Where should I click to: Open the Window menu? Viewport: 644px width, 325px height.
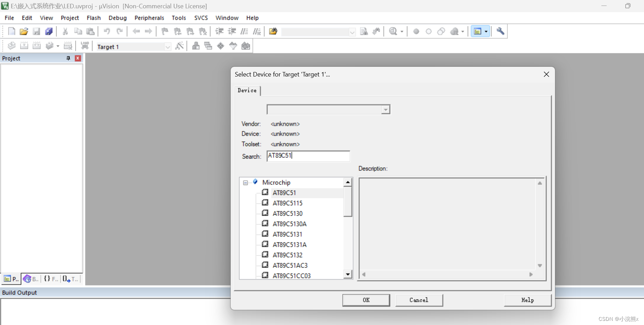point(227,18)
